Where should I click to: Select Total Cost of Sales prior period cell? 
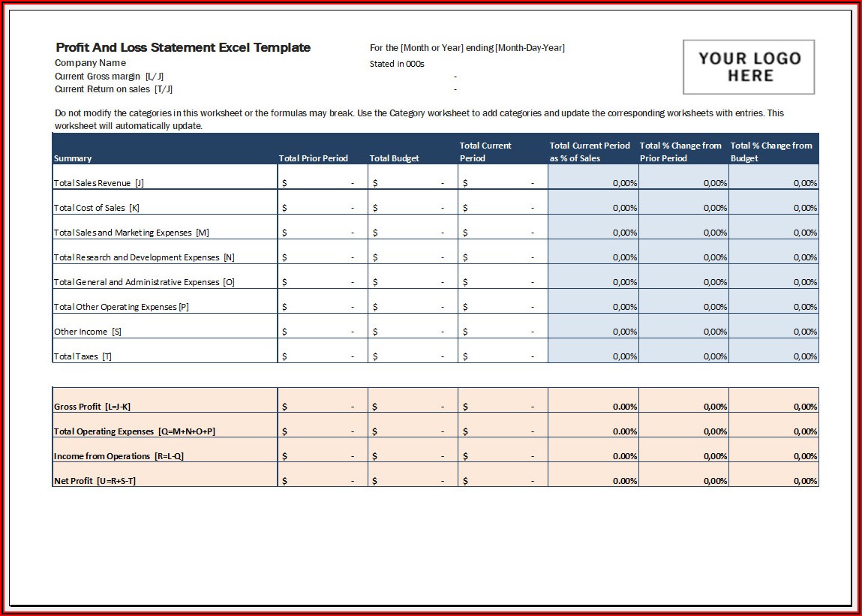tap(322, 208)
